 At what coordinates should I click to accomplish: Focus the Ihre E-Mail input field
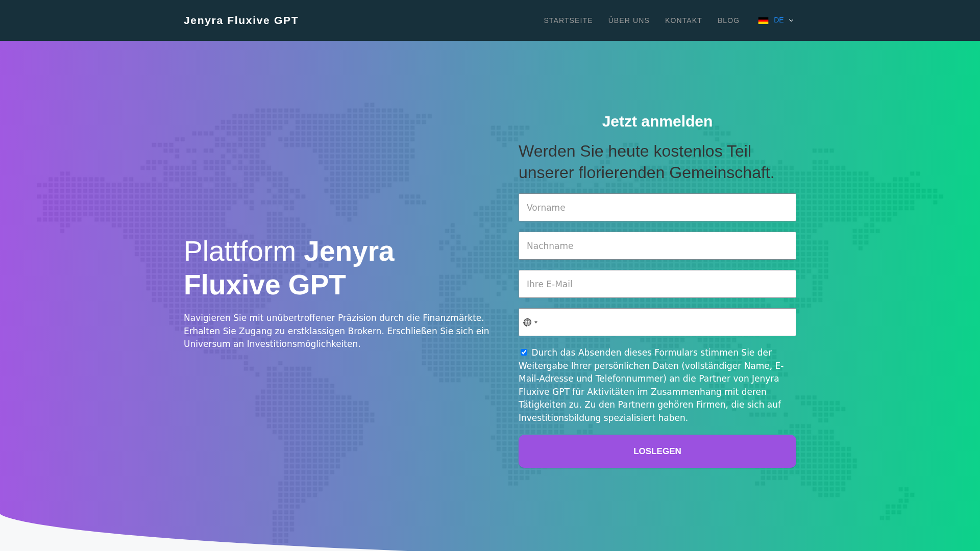[x=657, y=284]
